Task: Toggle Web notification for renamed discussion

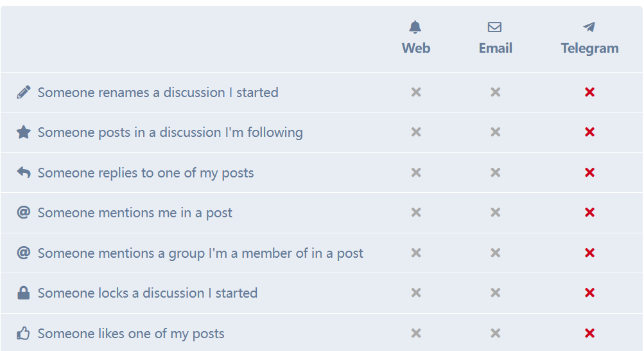Action: pyautogui.click(x=416, y=92)
